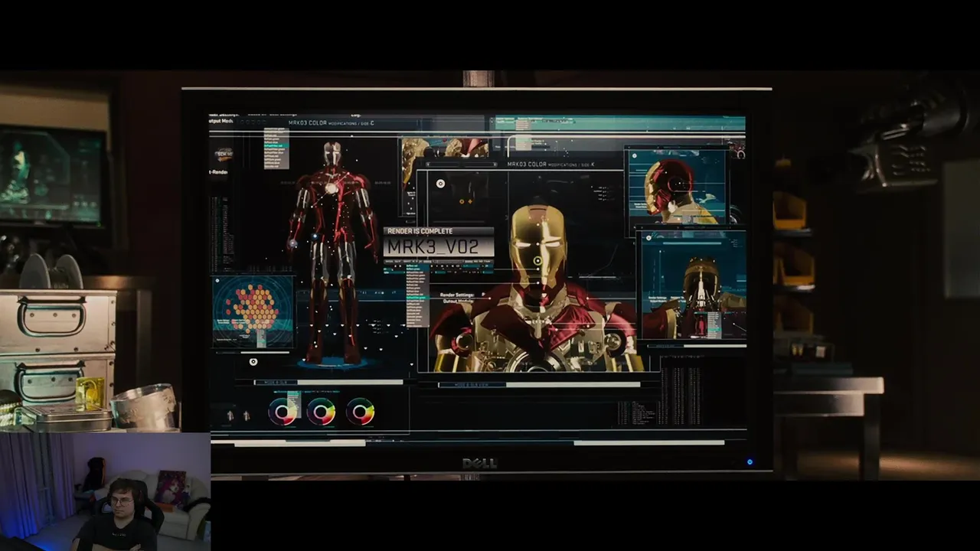Click the small suit figure icons beside color wheels
This screenshot has height=551, width=980.
pyautogui.click(x=238, y=416)
